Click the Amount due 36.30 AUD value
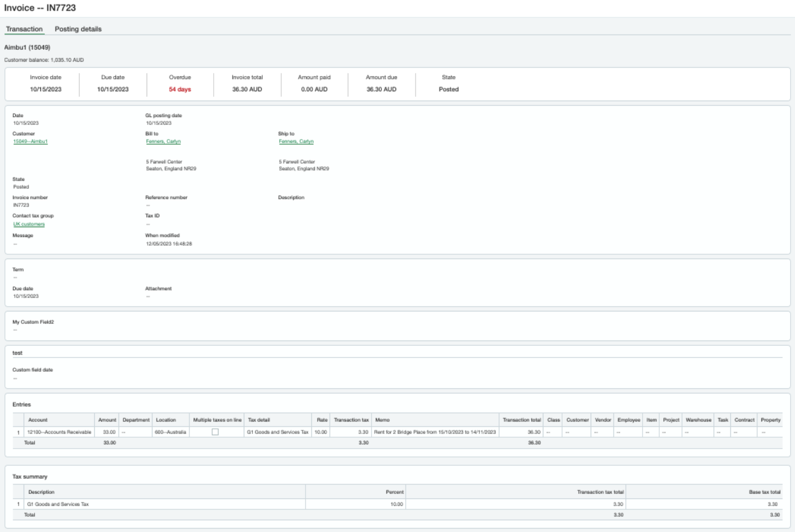Viewport: 795px width, 532px height. click(x=381, y=89)
